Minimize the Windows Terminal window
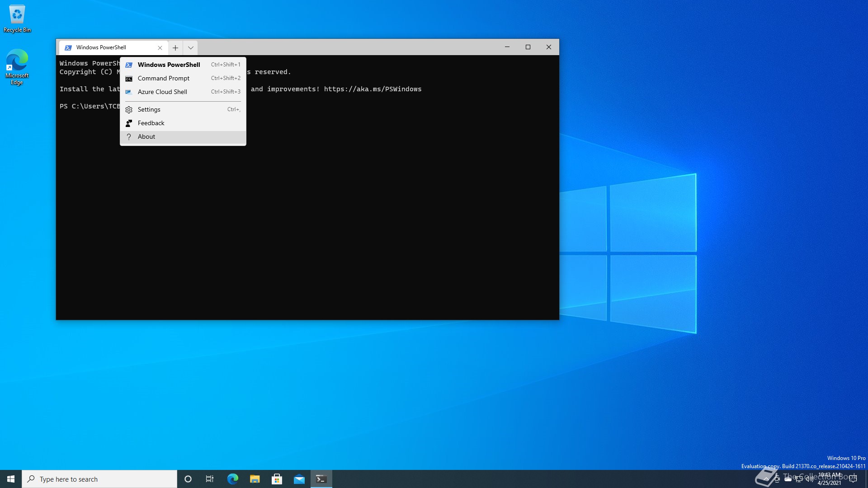Viewport: 868px width, 488px height. coord(507,47)
